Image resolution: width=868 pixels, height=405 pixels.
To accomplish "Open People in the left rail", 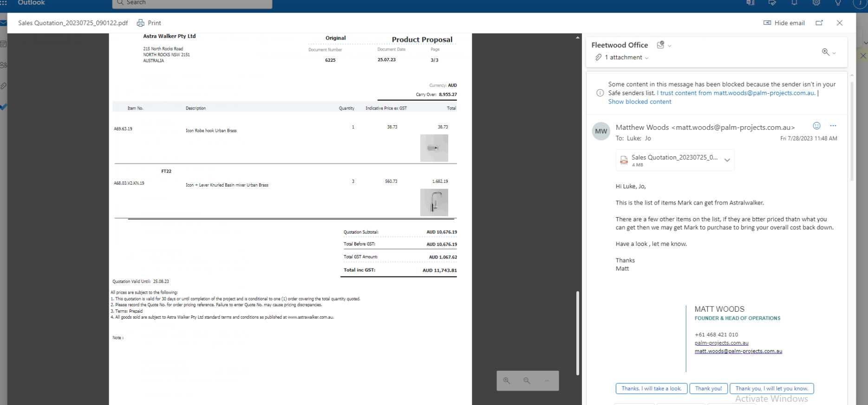I will 3,65.
